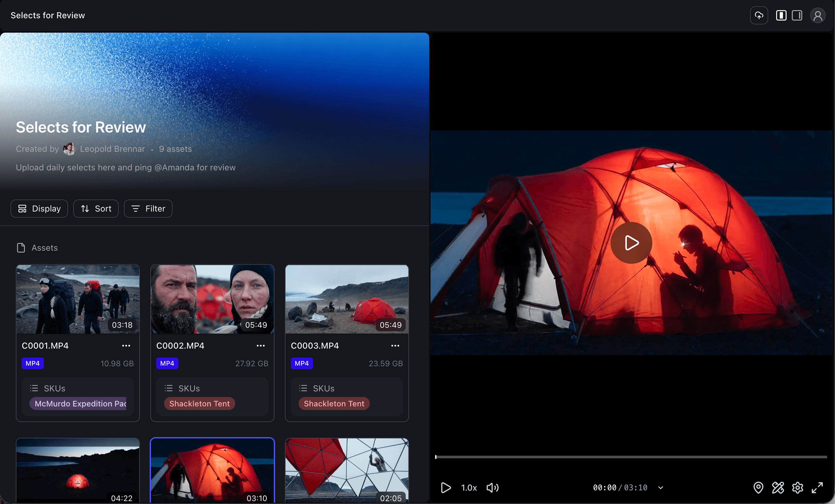The width and height of the screenshot is (835, 504).
Task: Click the Shackleton Tent tag on C0002.MP4
Action: coord(199,403)
